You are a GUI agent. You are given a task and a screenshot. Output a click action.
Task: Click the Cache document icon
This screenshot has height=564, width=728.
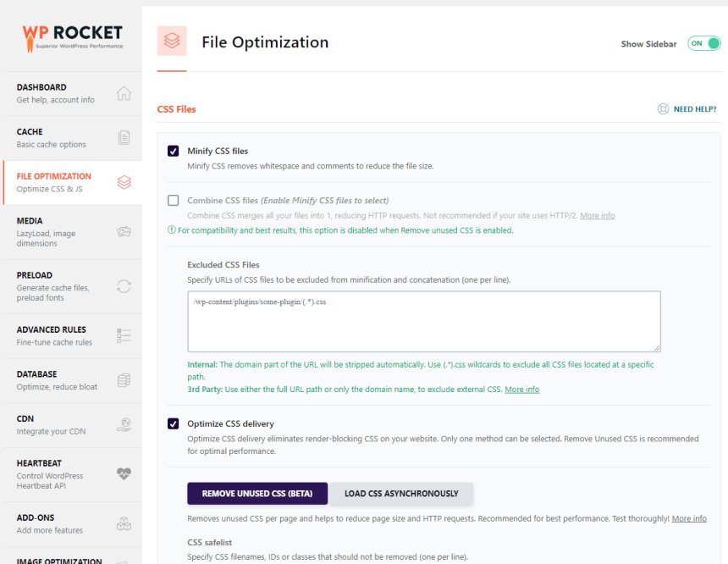pos(124,137)
